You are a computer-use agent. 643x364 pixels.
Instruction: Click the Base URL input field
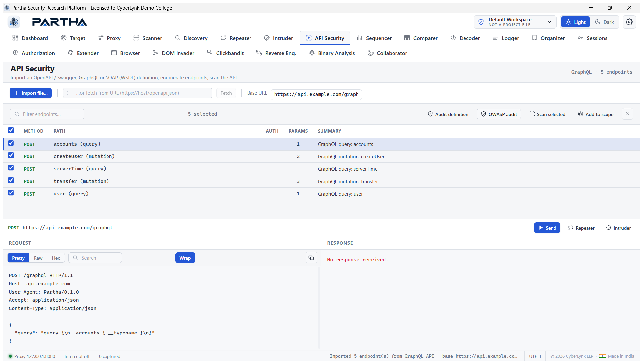point(316,94)
